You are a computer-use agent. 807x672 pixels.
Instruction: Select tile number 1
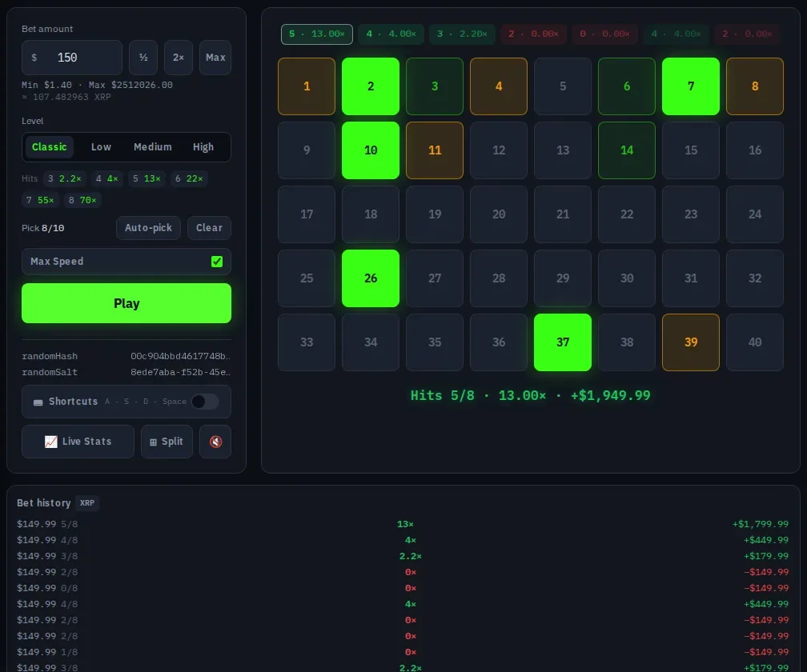(307, 86)
